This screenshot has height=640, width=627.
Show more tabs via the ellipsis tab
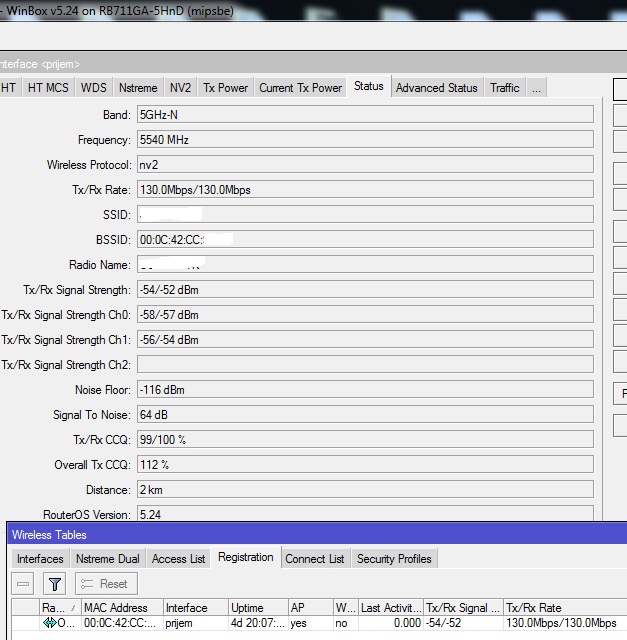pos(536,87)
